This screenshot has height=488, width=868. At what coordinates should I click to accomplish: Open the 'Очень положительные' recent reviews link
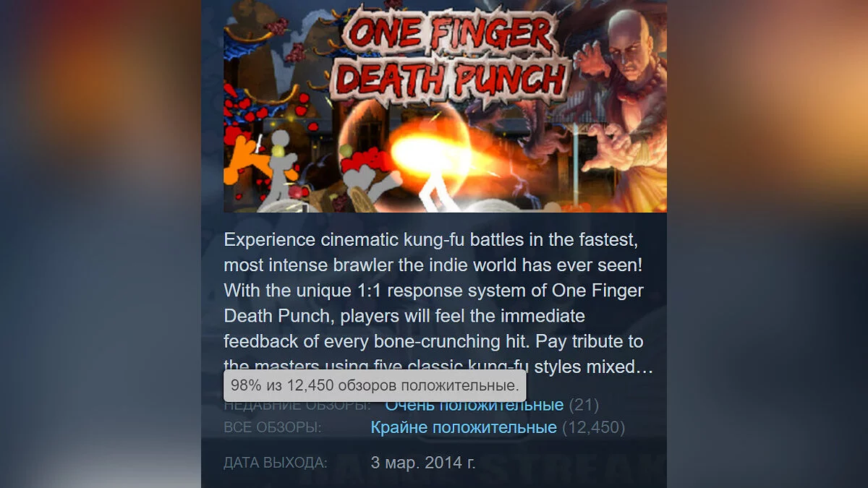(x=474, y=405)
